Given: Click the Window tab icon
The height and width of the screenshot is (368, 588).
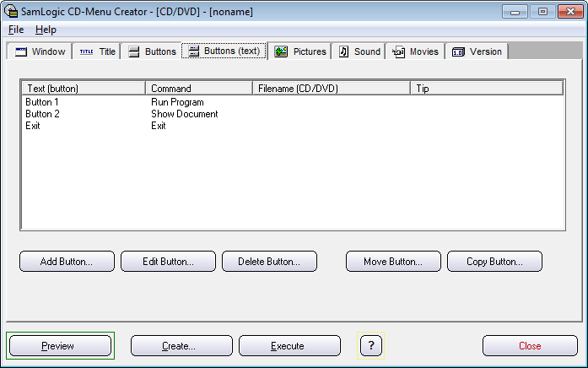Looking at the screenshot, I should tap(21, 51).
